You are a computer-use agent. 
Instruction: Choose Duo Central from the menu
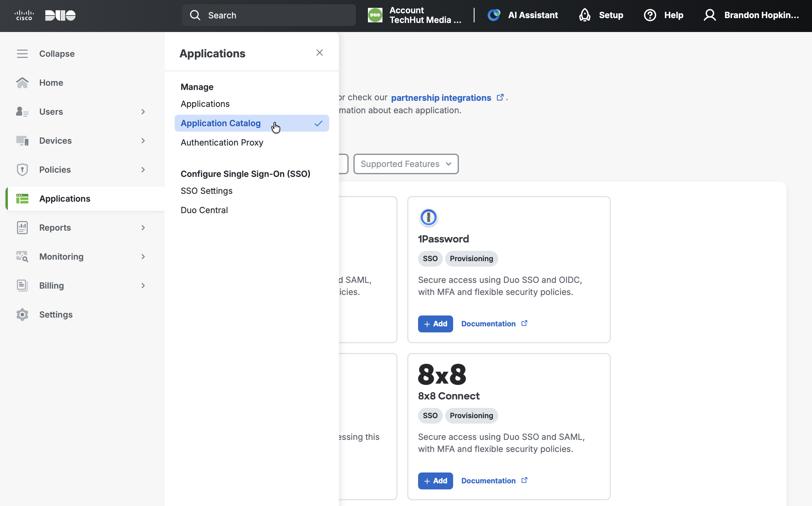204,210
